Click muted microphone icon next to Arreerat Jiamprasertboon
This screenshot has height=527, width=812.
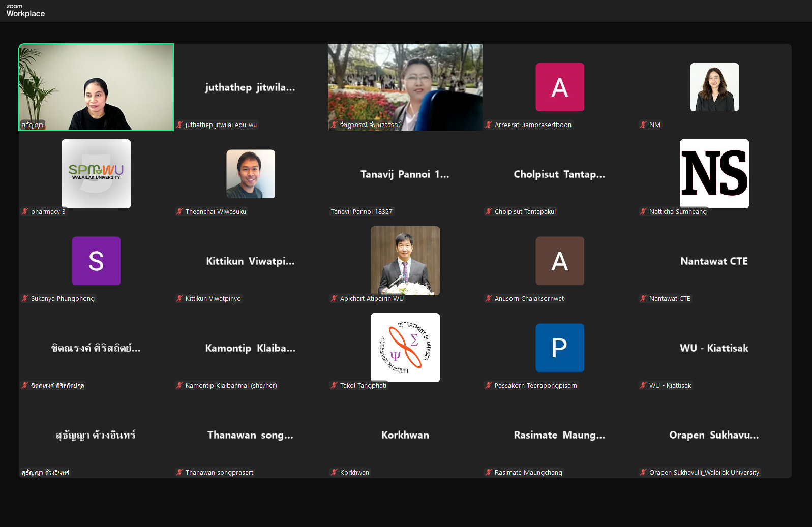coord(489,125)
